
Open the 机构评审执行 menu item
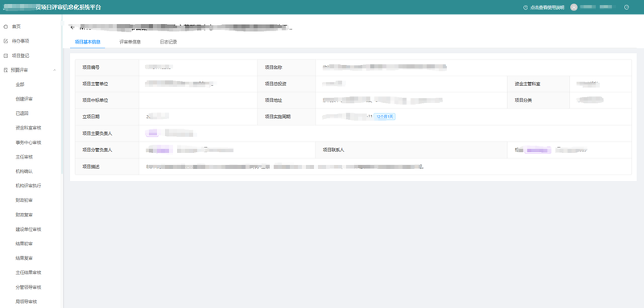(x=28, y=186)
